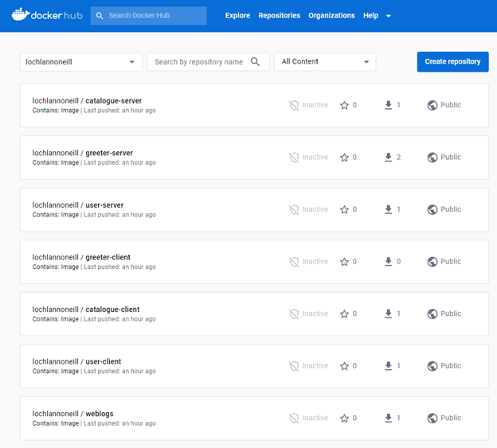This screenshot has width=497, height=448.
Task: Click the download icon for catalogue-server
Action: 389,105
